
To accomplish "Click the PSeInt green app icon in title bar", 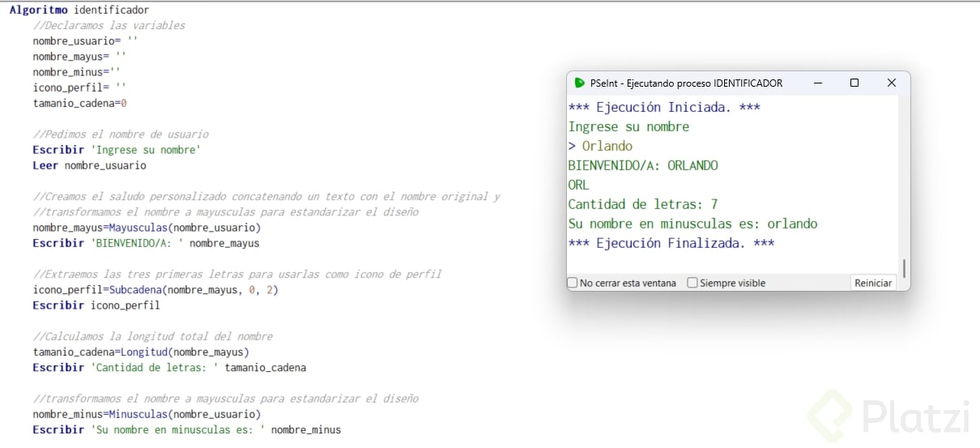I will pyautogui.click(x=579, y=83).
